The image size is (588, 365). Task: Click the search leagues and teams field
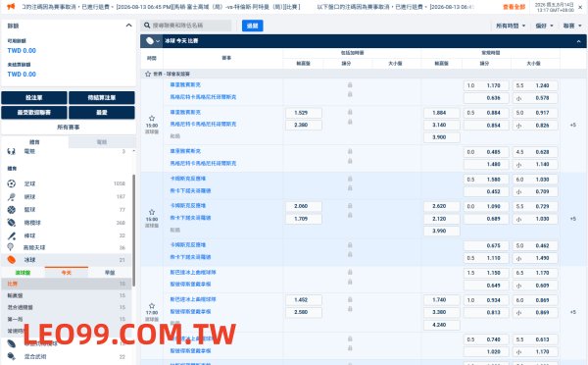tap(187, 26)
